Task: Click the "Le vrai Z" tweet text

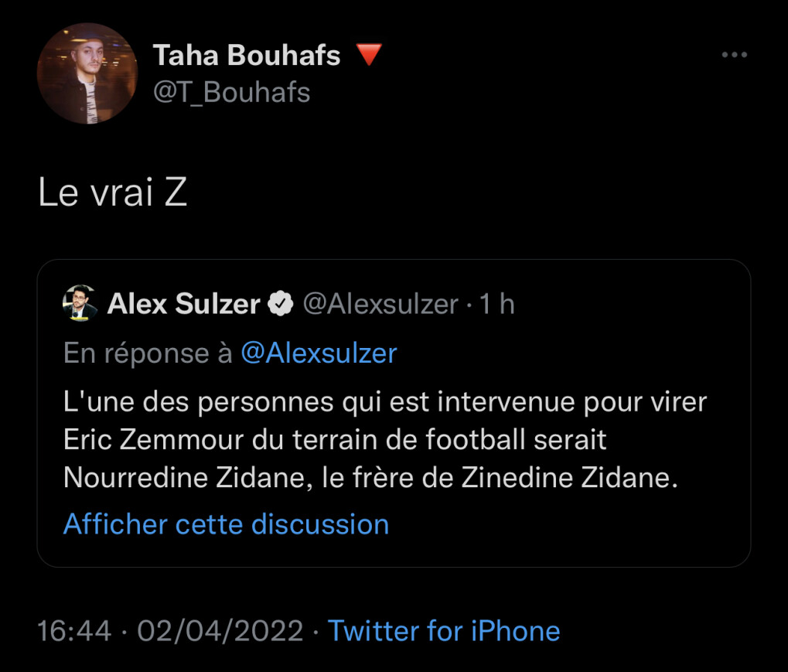Action: pyautogui.click(x=113, y=194)
